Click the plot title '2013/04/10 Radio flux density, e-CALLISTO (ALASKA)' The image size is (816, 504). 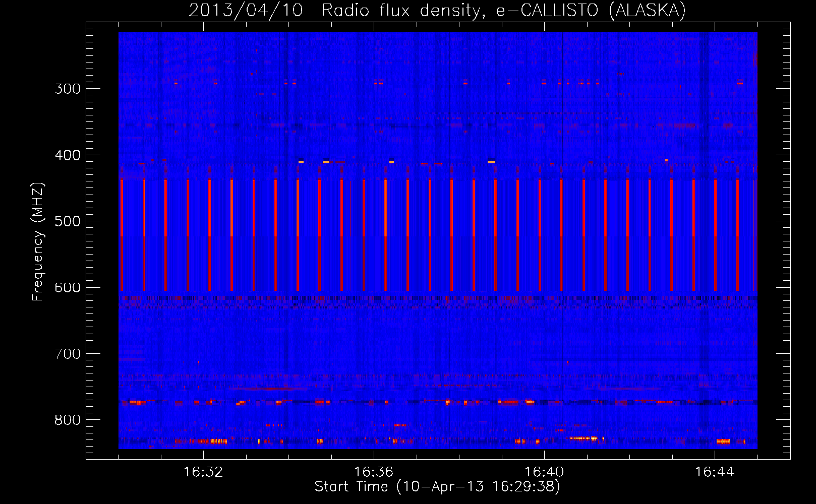coord(437,11)
